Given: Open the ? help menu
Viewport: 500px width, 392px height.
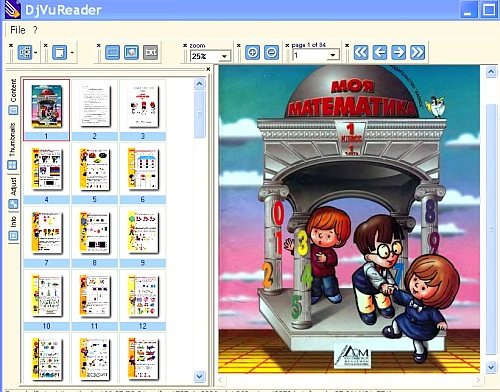Looking at the screenshot, I should click(35, 30).
